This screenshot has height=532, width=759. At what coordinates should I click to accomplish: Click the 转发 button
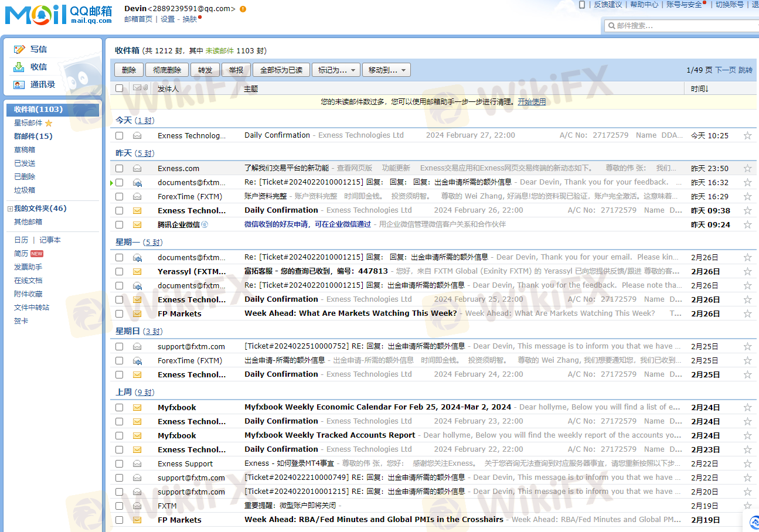205,70
